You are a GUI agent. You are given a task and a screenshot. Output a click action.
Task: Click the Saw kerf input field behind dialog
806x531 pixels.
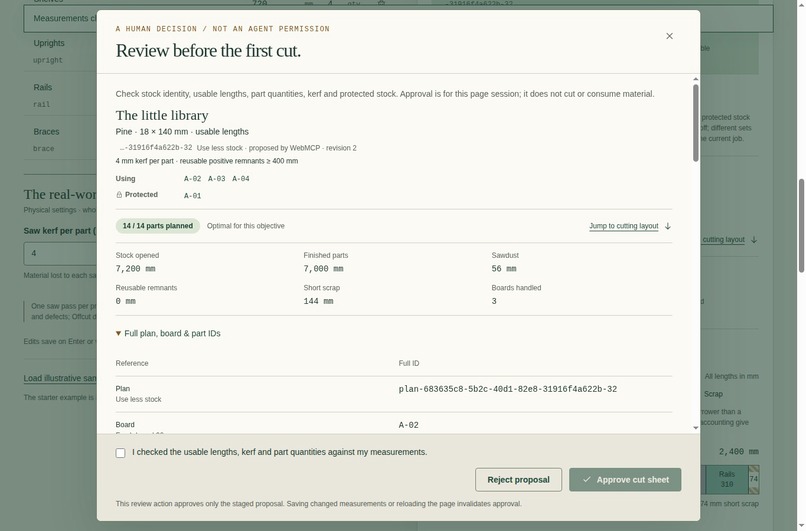60,253
